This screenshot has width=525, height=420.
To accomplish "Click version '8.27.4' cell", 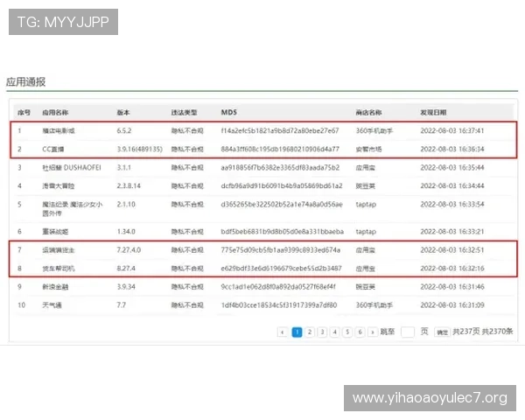I will pyautogui.click(x=126, y=269).
